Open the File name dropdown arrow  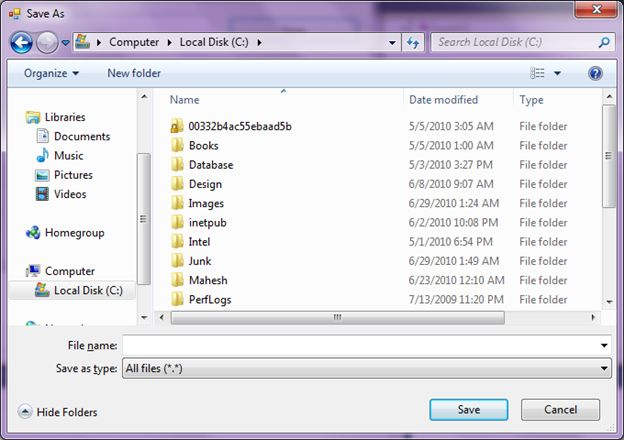click(x=604, y=345)
